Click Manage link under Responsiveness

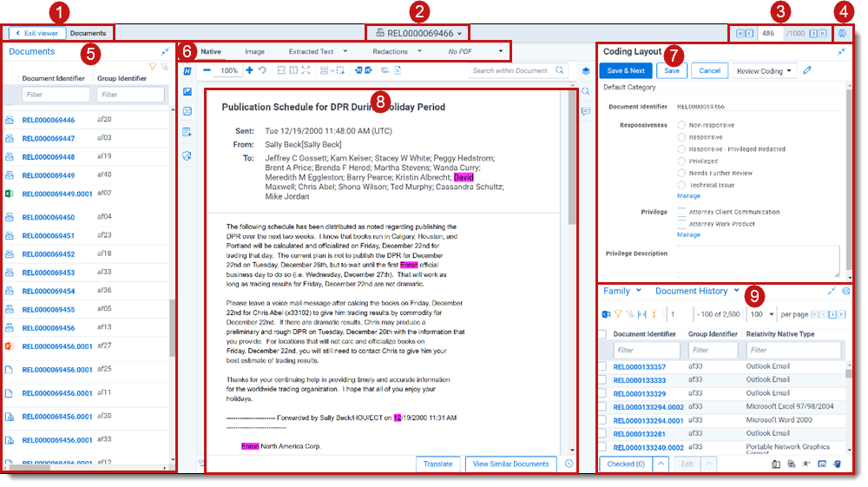(688, 196)
